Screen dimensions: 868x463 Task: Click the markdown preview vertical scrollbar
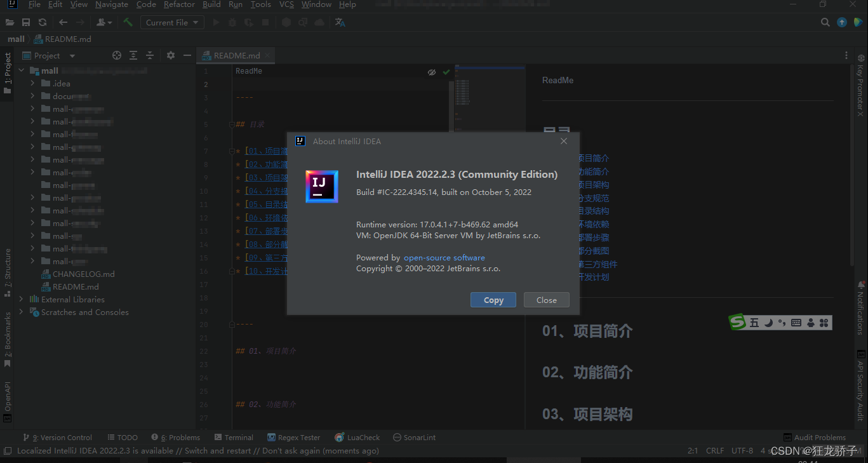[851, 165]
